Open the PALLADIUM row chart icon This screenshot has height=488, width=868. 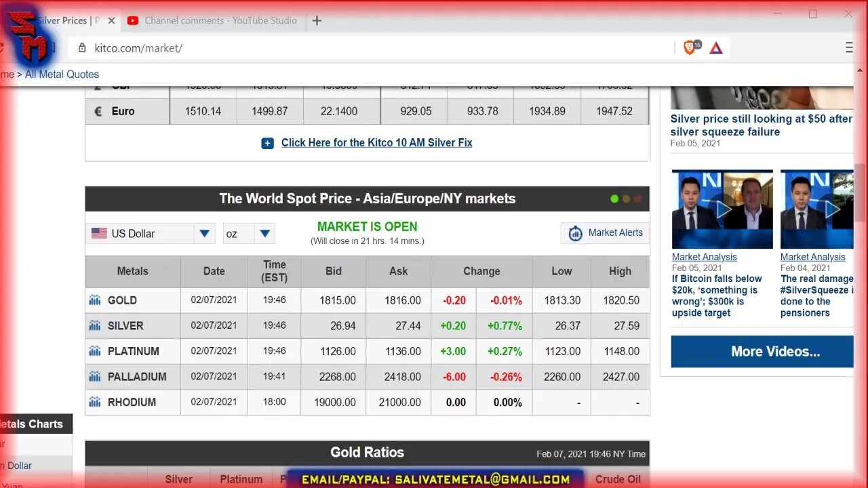click(95, 377)
